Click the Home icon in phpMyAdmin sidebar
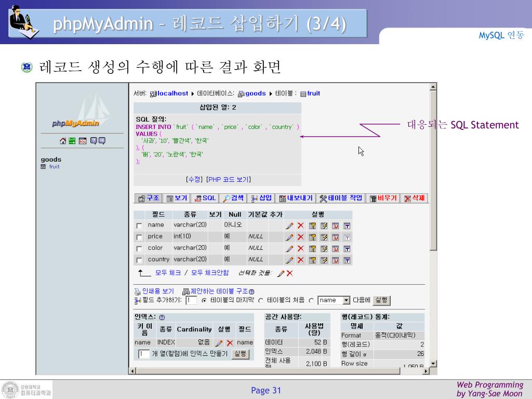The height and width of the screenshot is (399, 532). 63,141
